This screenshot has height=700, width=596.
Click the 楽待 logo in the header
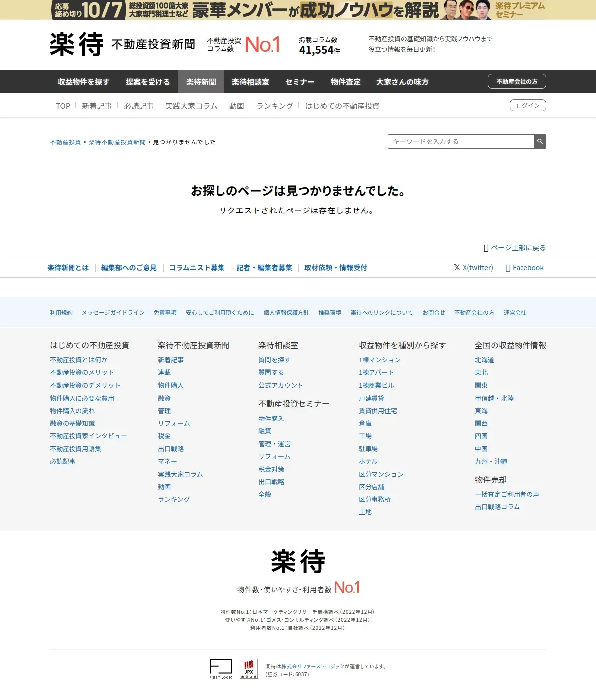(76, 44)
